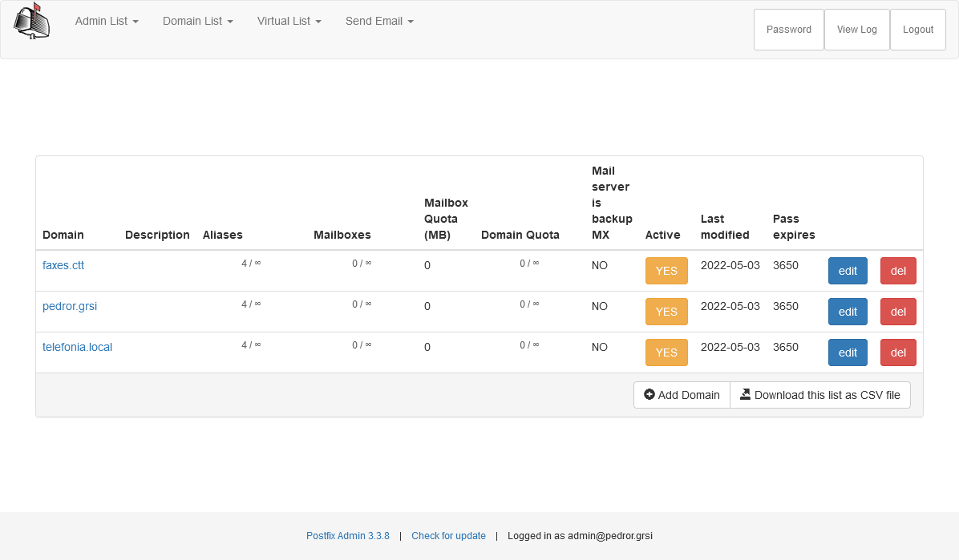Open the Send Email menu
Image resolution: width=959 pixels, height=560 pixels.
point(379,22)
